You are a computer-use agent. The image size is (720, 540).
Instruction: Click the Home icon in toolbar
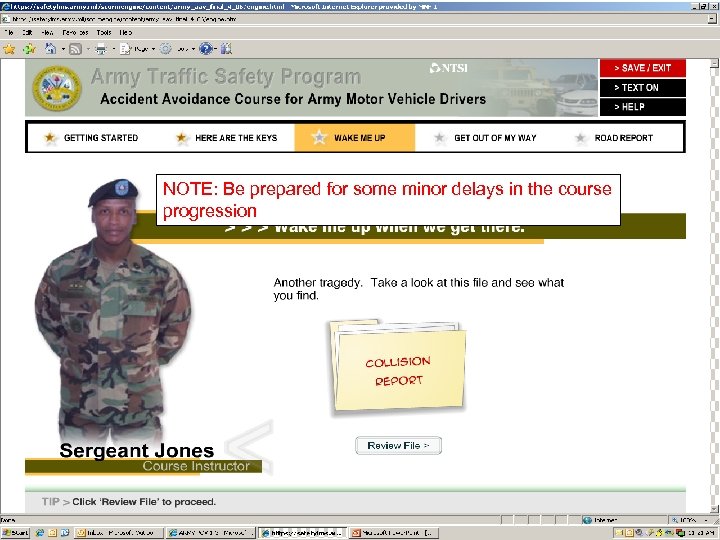(x=51, y=49)
